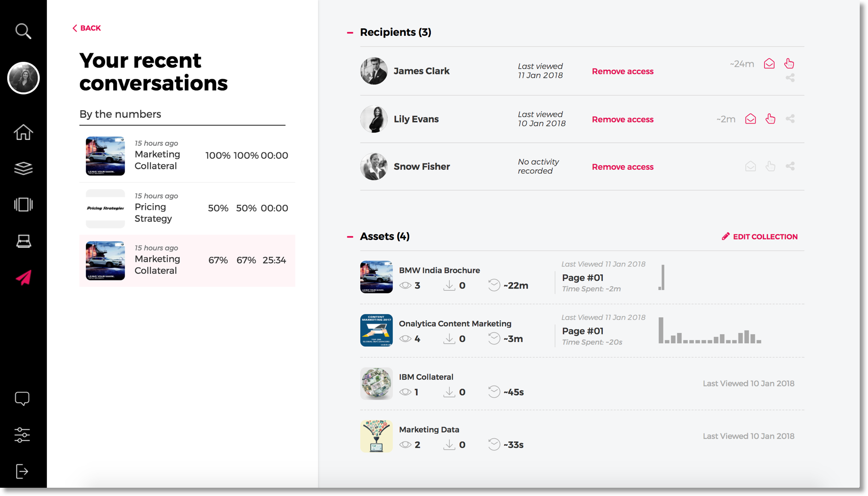Remove access for Snow Fisher
This screenshot has height=496, width=868.
click(623, 167)
